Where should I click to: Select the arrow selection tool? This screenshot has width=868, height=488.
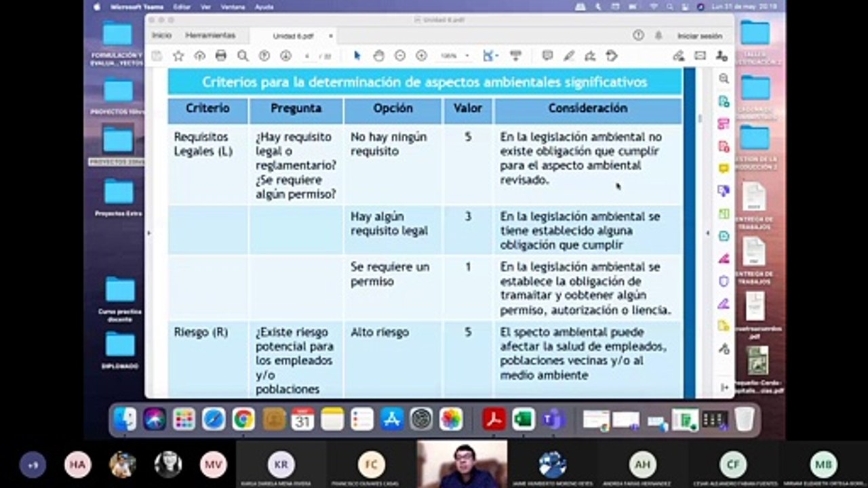pos(357,56)
